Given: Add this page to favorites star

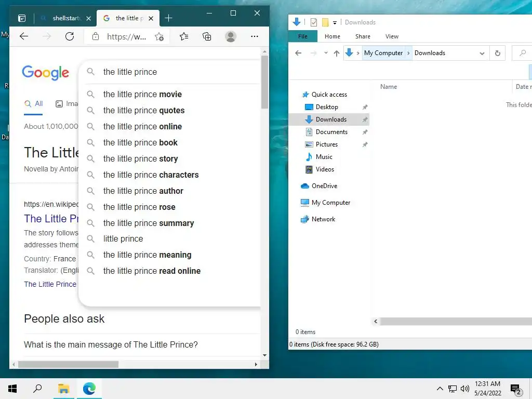Looking at the screenshot, I should tap(159, 37).
